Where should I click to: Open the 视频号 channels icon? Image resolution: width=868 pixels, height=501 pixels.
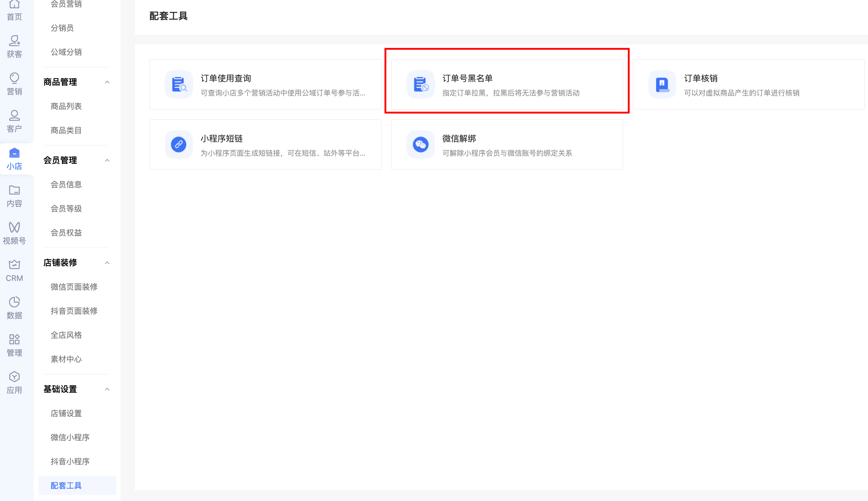[x=14, y=227]
